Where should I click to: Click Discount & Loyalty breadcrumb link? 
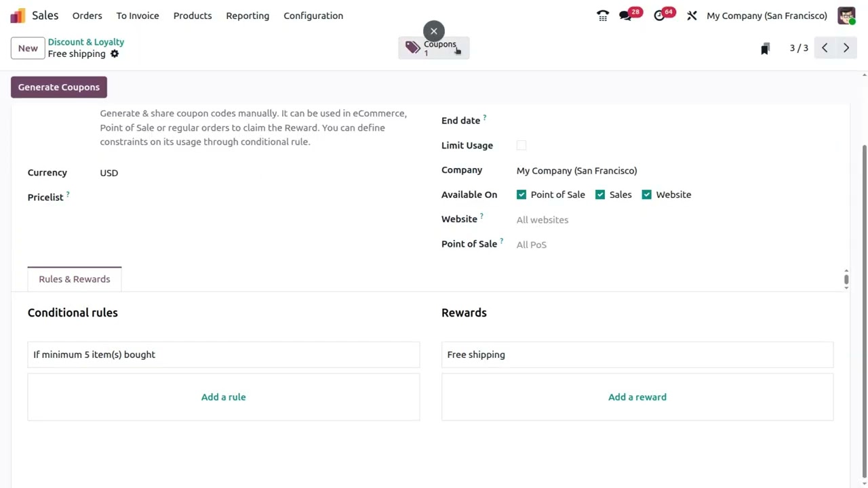pos(86,42)
